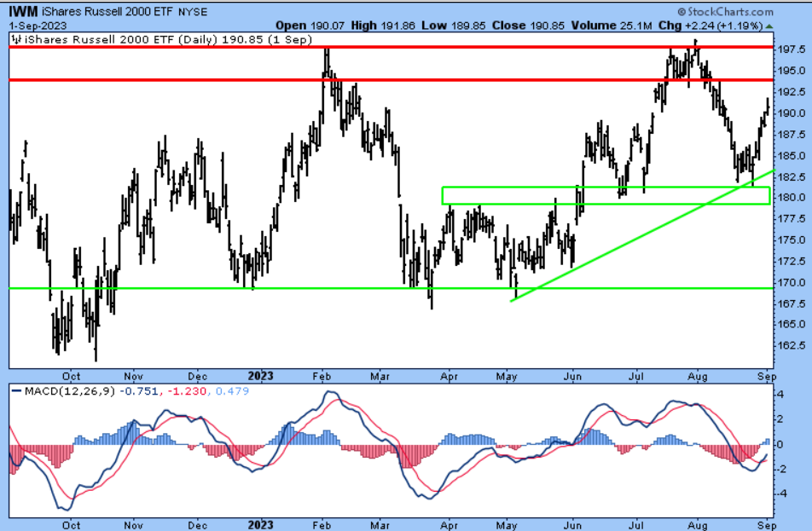Click the MACD value -0.751
Screen dimensions: 812x531
coord(139,391)
